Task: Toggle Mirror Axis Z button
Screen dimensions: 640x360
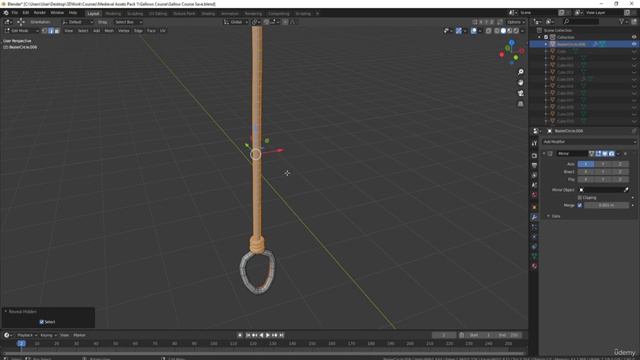Action: coord(620,164)
